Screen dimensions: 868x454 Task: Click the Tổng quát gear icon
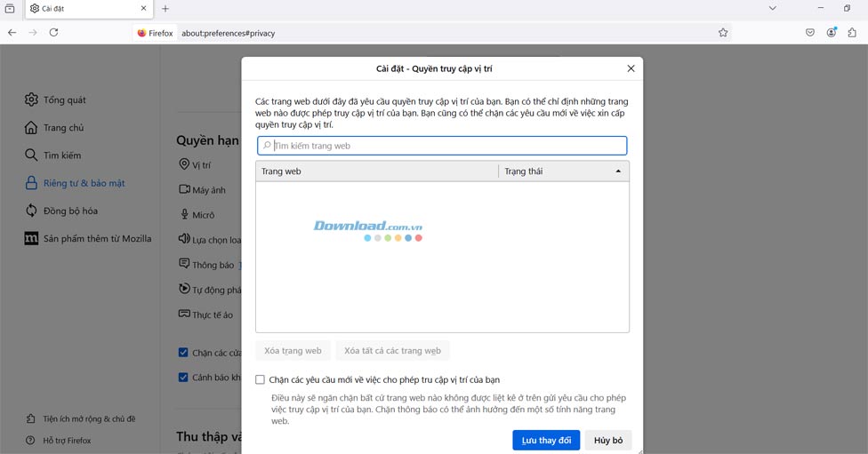(x=31, y=100)
